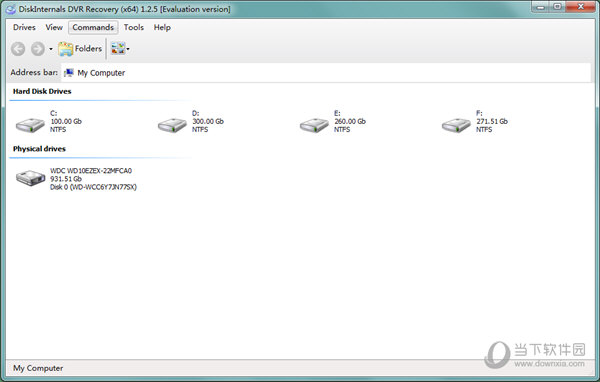
Task: Click the My Computer status bar text
Action: pyautogui.click(x=38, y=368)
